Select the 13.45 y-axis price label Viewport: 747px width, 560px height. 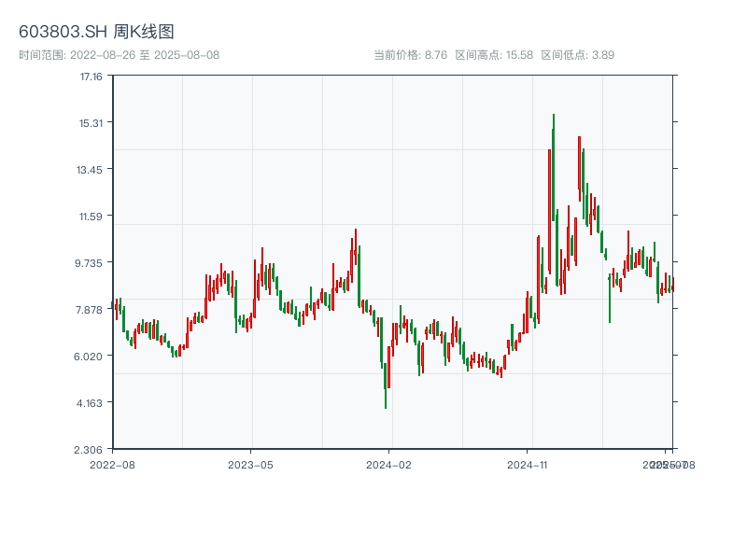tap(91, 170)
